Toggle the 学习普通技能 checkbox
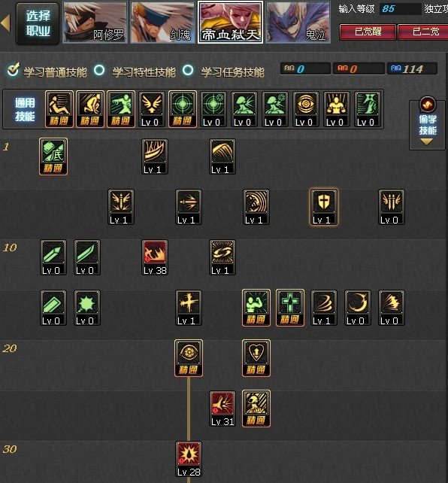The width and height of the screenshot is (448, 483). click(14, 70)
